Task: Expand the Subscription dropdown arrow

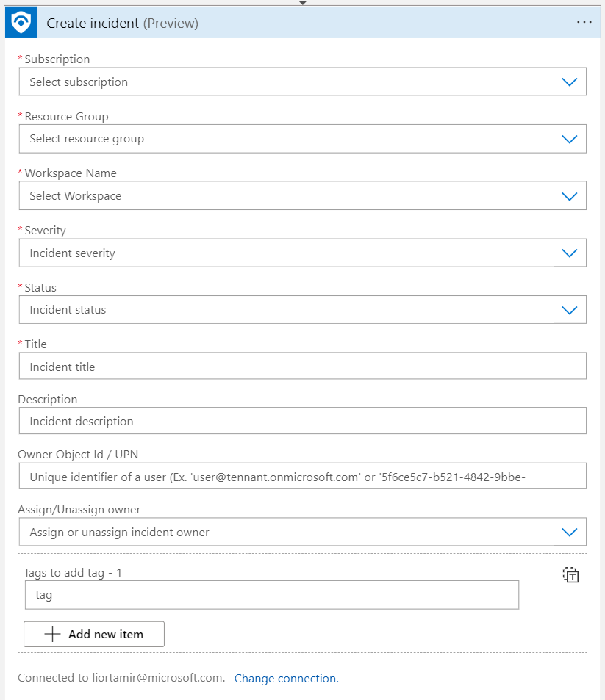Action: click(x=569, y=82)
